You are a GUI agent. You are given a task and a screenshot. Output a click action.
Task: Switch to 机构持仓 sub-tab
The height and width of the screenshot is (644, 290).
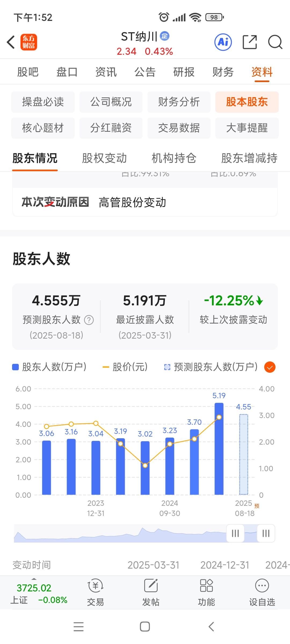pyautogui.click(x=174, y=158)
